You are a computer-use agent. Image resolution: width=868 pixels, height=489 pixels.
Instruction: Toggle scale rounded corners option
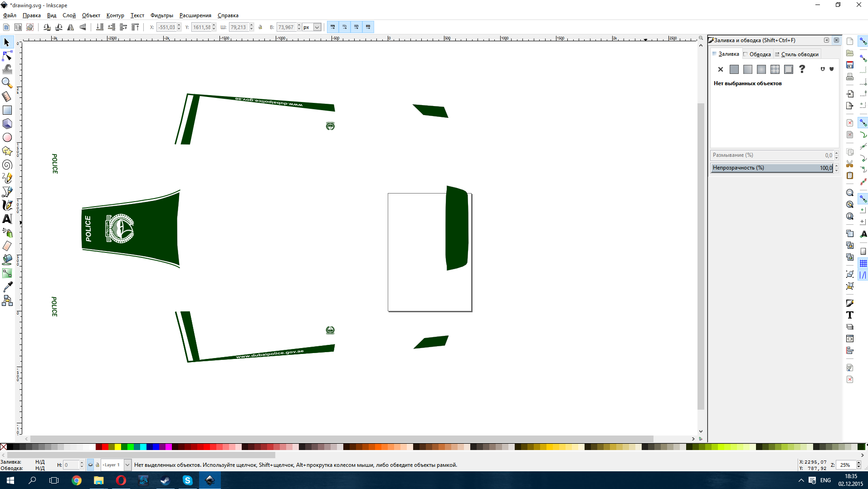click(345, 27)
